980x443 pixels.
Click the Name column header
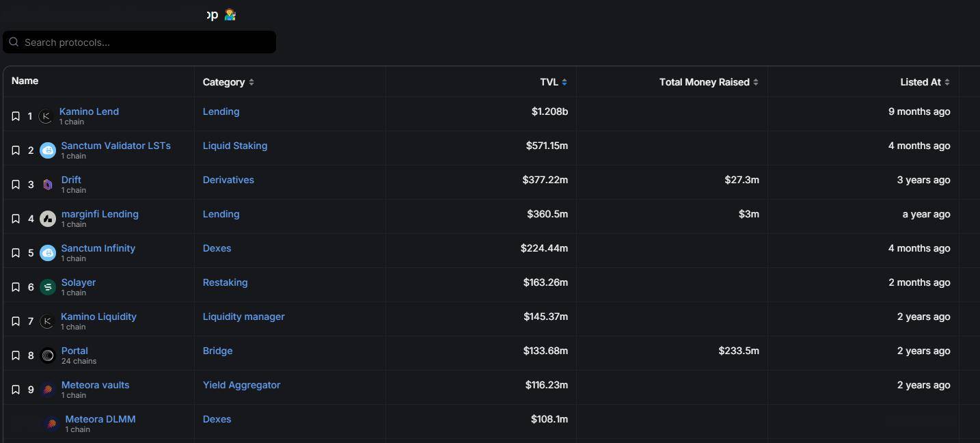tap(25, 81)
